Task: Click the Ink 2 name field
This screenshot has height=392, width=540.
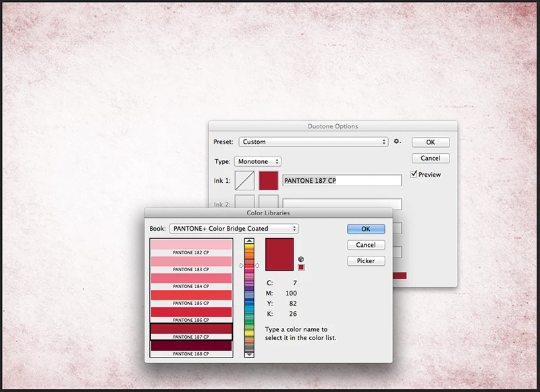Action: [342, 204]
